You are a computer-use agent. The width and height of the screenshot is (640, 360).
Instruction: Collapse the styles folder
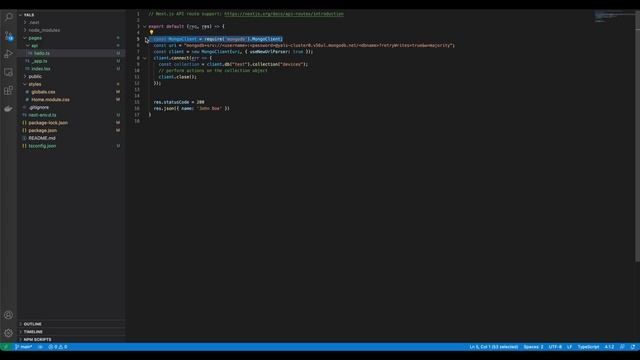71,84
